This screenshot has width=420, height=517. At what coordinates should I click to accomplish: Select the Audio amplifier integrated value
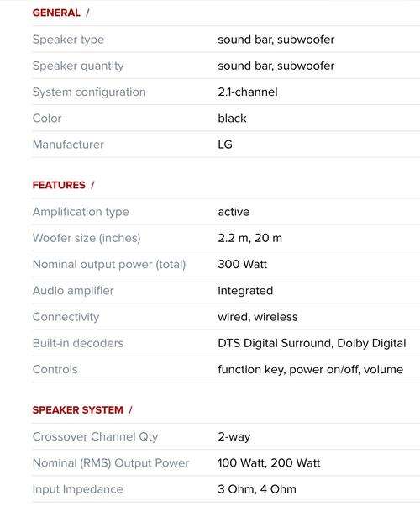245,291
